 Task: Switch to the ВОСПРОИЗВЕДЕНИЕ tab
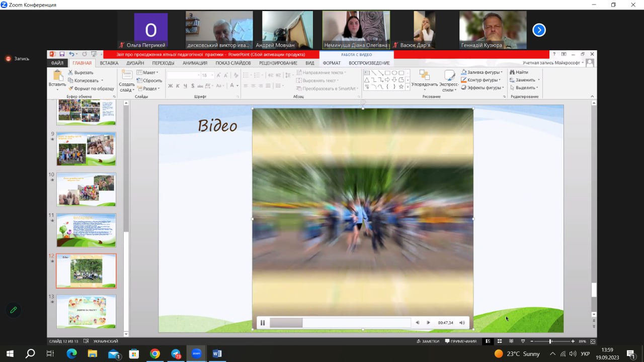pyautogui.click(x=369, y=63)
